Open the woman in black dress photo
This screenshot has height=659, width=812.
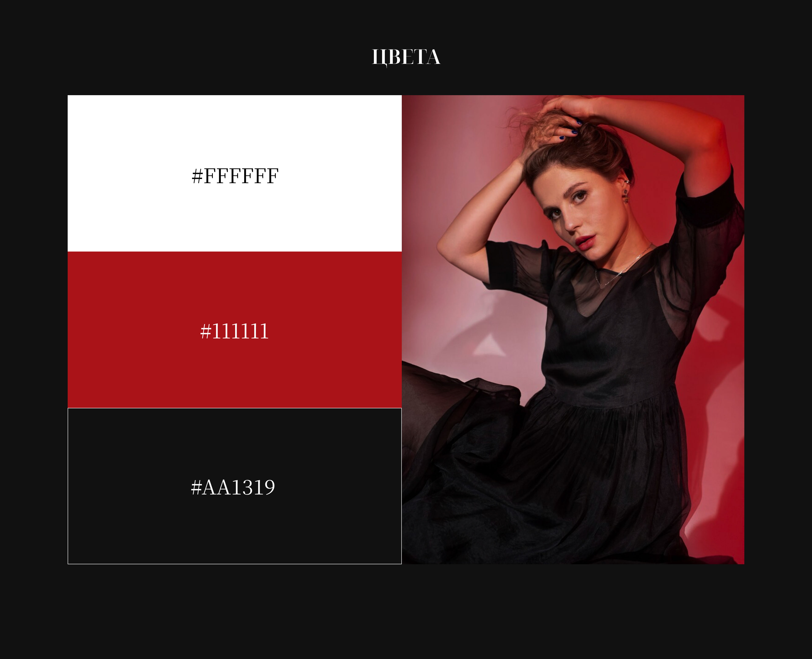pyautogui.click(x=573, y=329)
